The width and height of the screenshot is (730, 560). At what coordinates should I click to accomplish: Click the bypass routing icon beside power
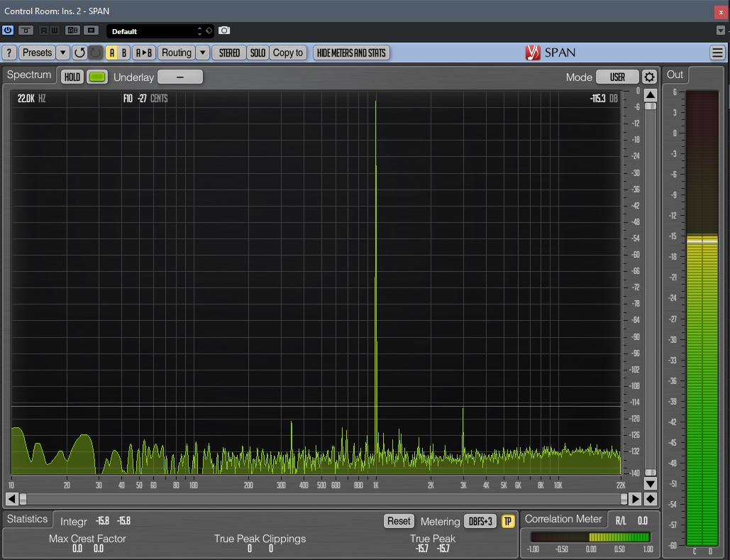coord(26,31)
